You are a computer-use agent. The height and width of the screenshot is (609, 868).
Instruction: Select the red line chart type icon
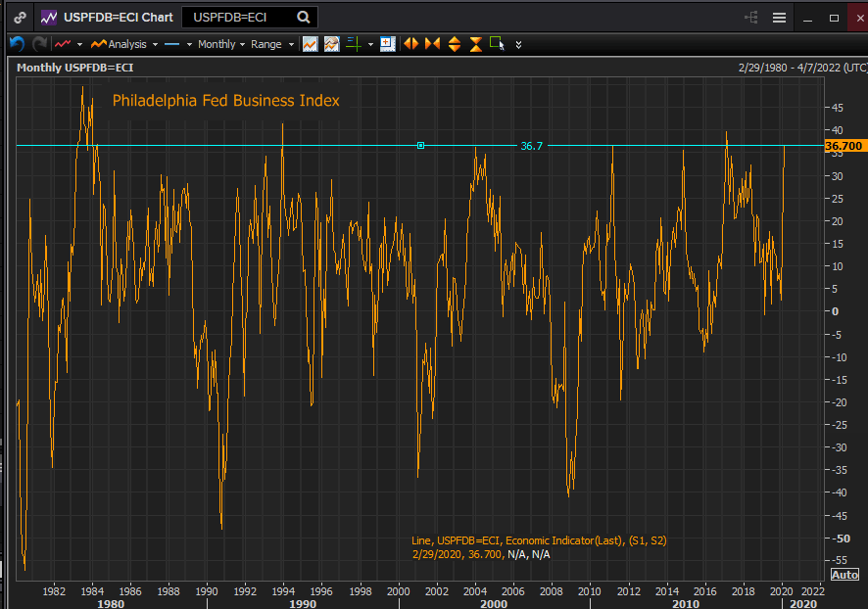coord(63,44)
